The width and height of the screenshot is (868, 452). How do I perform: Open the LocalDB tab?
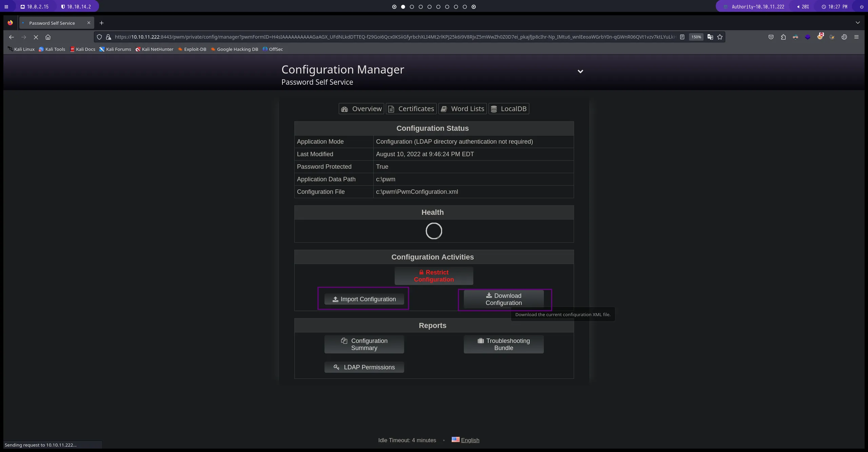click(x=509, y=109)
